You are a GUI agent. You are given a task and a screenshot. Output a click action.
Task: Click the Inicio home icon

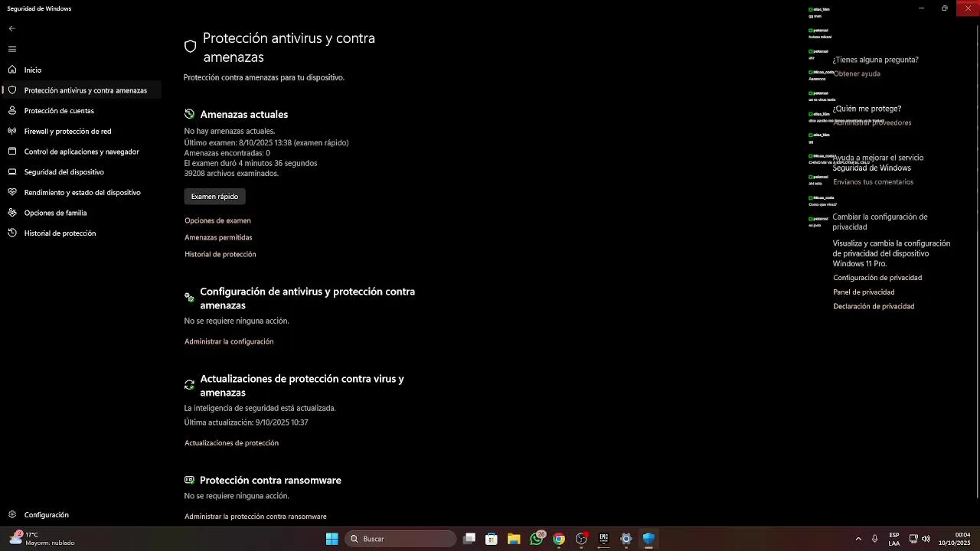pyautogui.click(x=11, y=70)
